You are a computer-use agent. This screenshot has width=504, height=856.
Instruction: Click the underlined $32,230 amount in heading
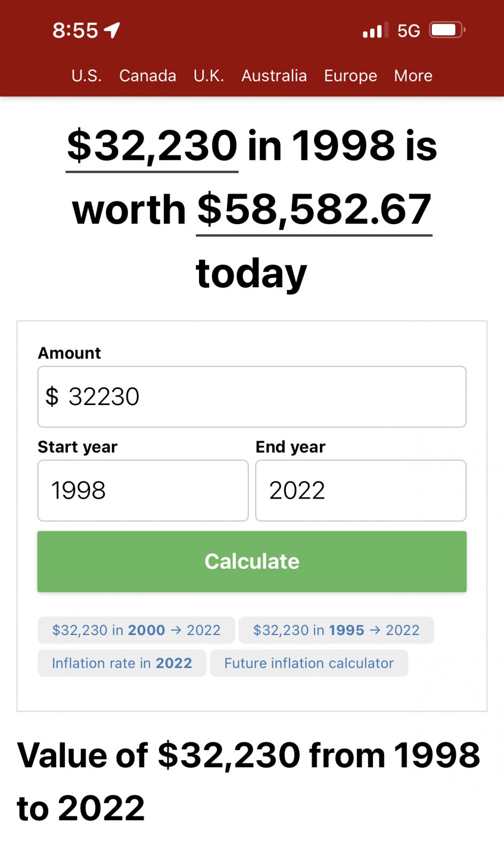pyautogui.click(x=152, y=147)
